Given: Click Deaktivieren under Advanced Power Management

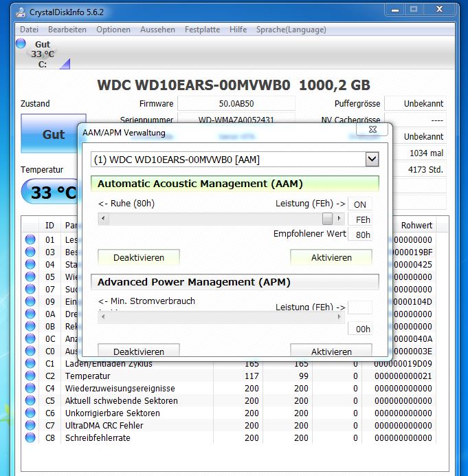Looking at the screenshot, I should (139, 350).
